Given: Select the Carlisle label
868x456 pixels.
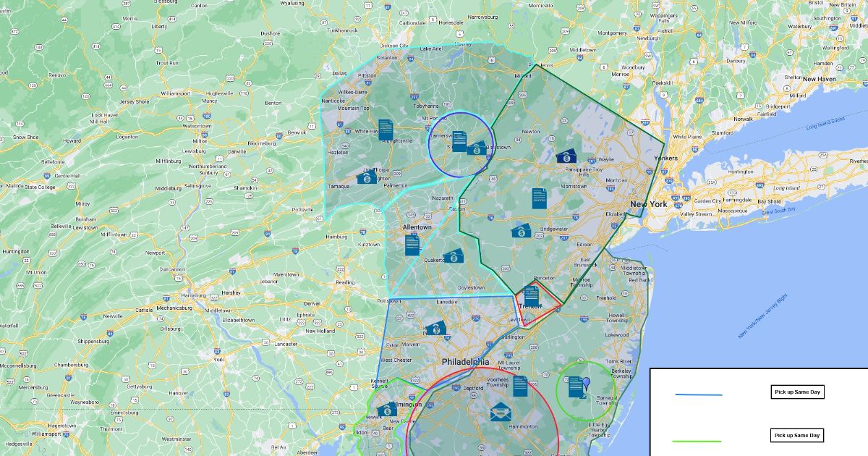Looking at the screenshot, I should tap(142, 309).
